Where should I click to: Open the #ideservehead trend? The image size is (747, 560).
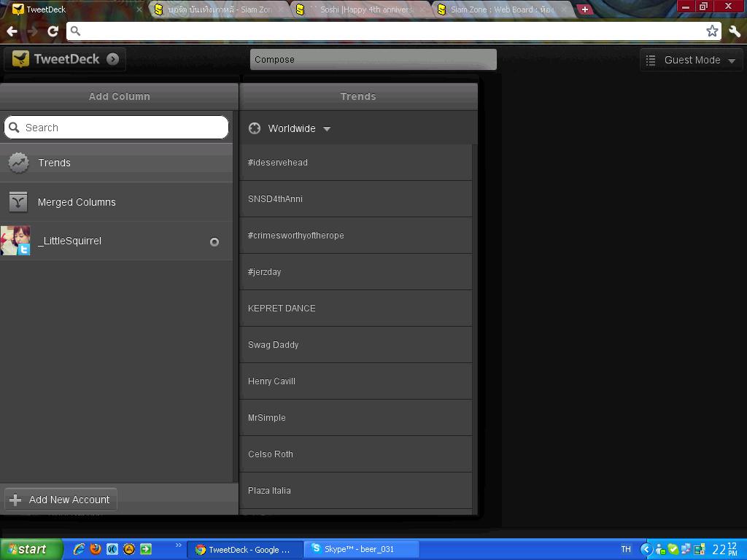[355, 163]
